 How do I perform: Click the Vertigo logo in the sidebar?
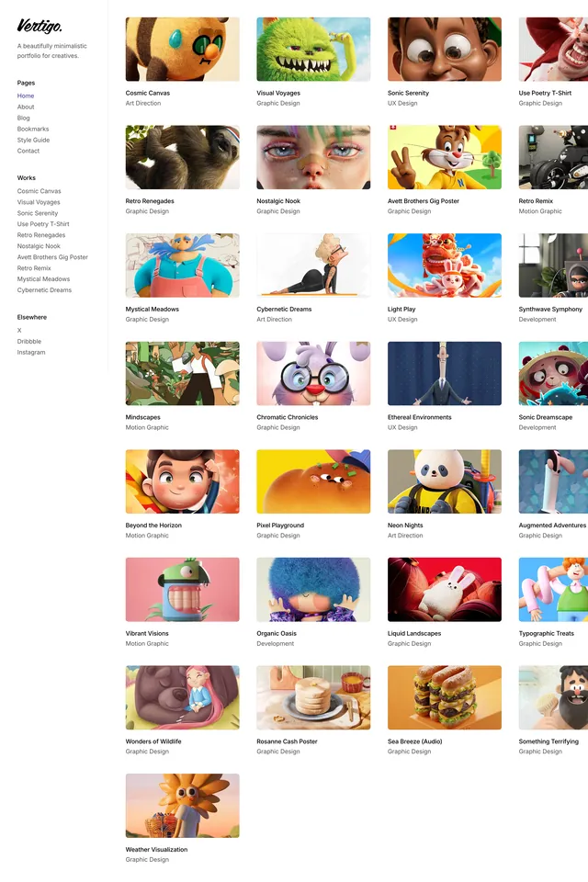tap(40, 26)
